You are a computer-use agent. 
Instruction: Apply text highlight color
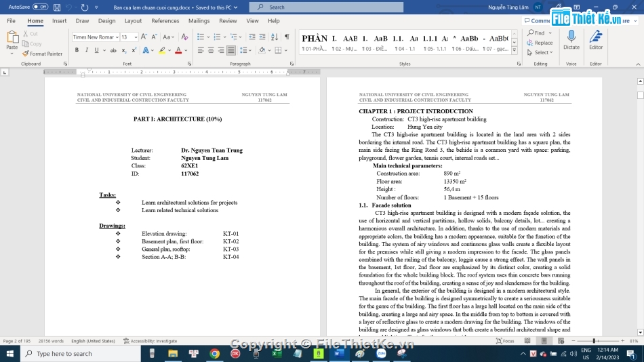162,50
